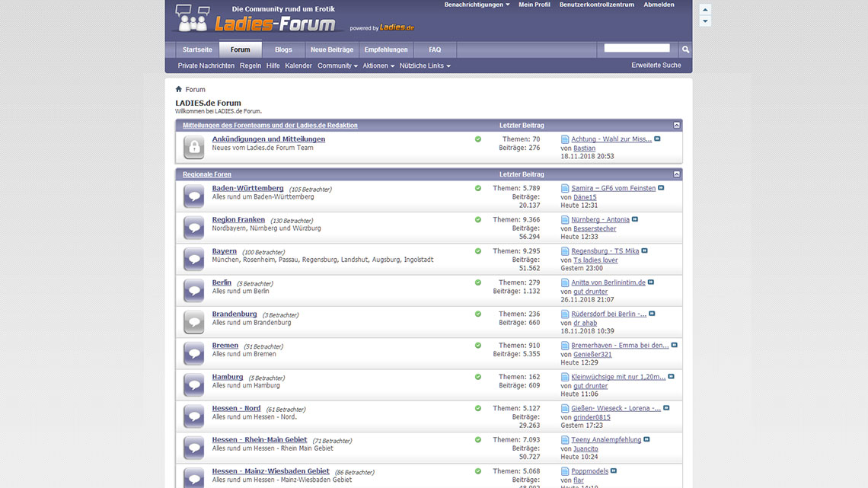The image size is (868, 488).
Task: Click the Erweiterte Suche link
Action: tap(656, 65)
